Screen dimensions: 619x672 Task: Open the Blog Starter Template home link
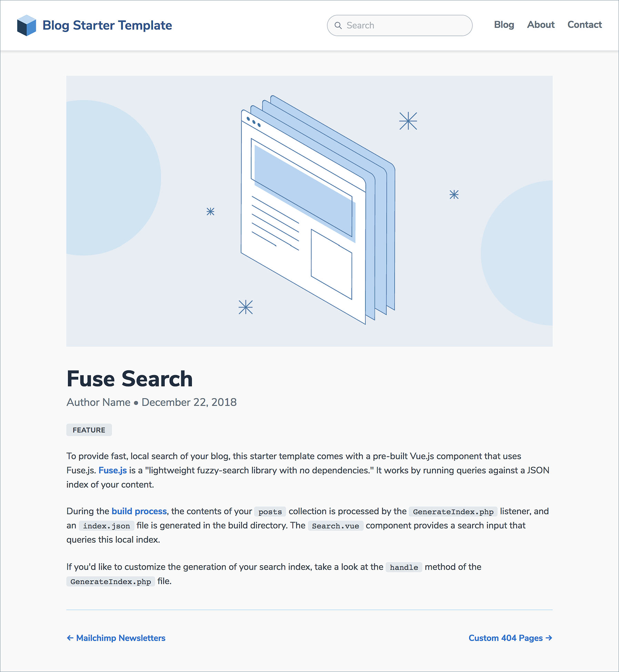(107, 25)
